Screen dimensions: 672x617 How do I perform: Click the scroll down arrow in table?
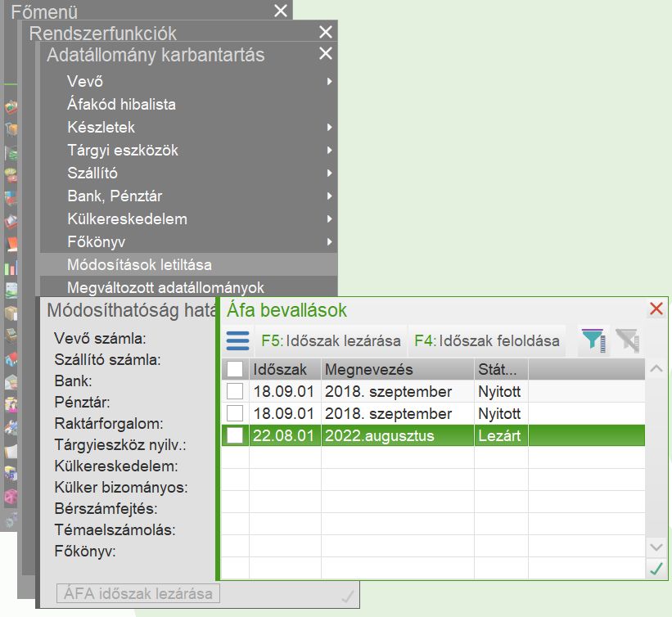point(656,547)
